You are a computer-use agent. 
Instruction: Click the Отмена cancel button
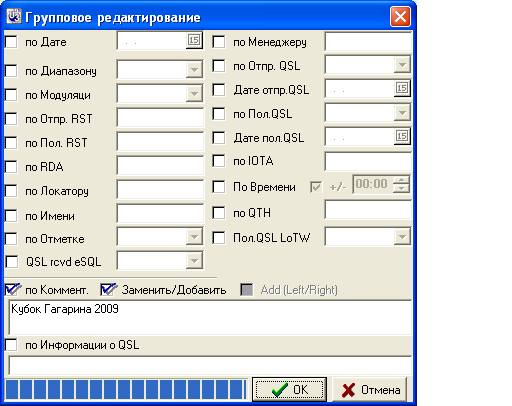click(x=370, y=389)
